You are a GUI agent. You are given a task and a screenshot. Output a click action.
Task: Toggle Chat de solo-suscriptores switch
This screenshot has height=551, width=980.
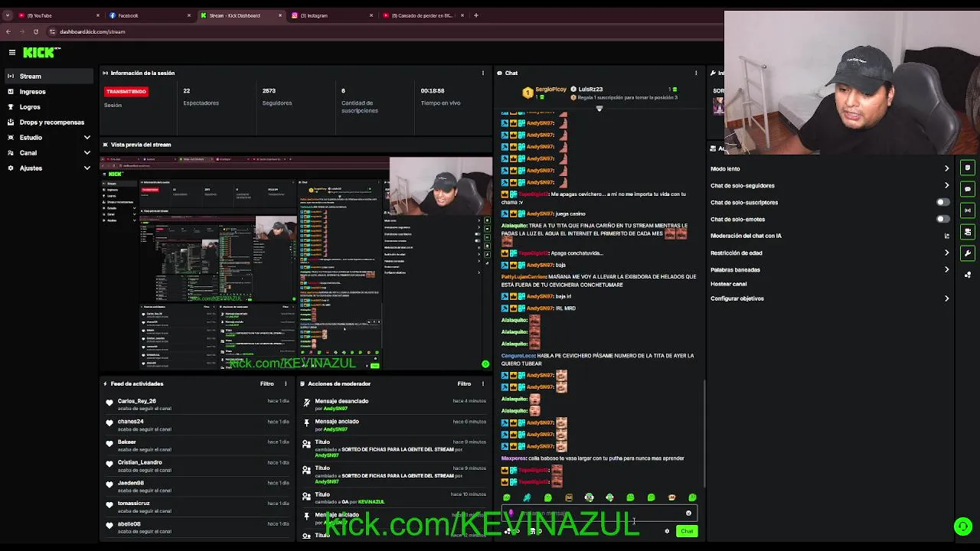click(943, 202)
